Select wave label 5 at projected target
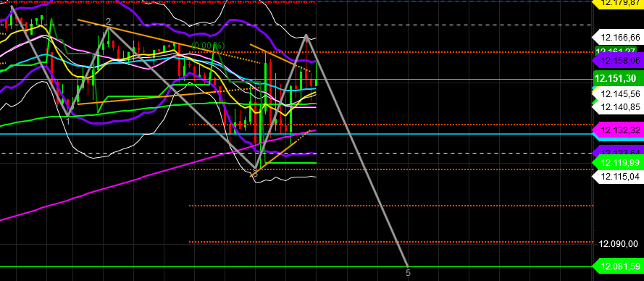The height and width of the screenshot is (281, 644). click(408, 272)
